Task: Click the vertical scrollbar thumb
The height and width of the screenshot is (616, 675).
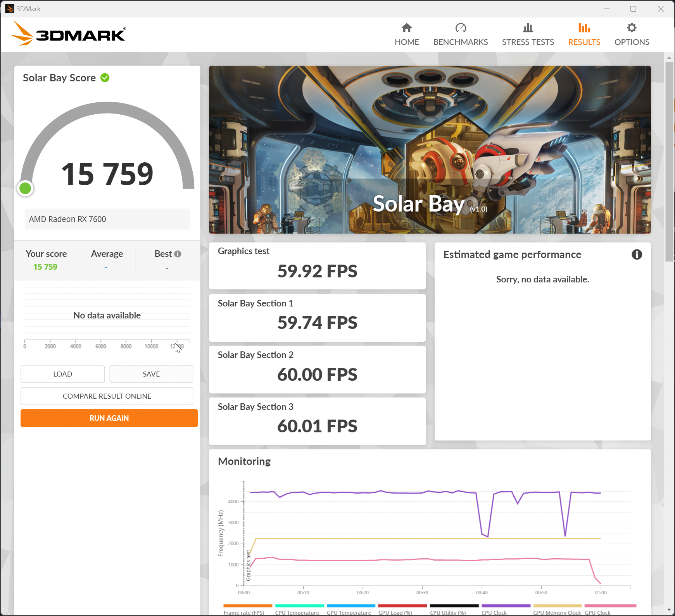Action: (669, 162)
